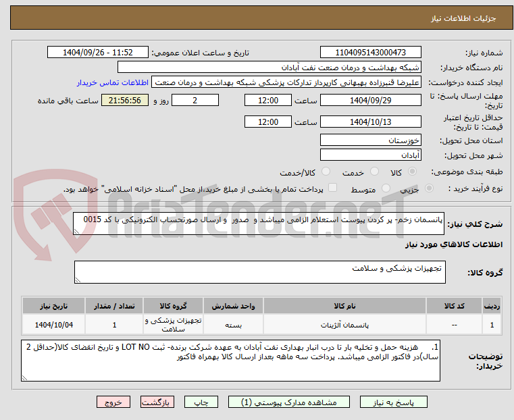
Task: Select the کالا/خدمت radio button
Action: tap(326, 172)
